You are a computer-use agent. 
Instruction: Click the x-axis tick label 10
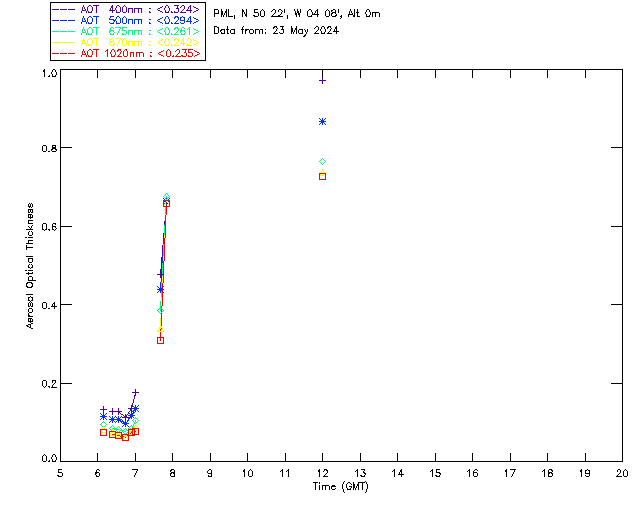click(x=247, y=474)
